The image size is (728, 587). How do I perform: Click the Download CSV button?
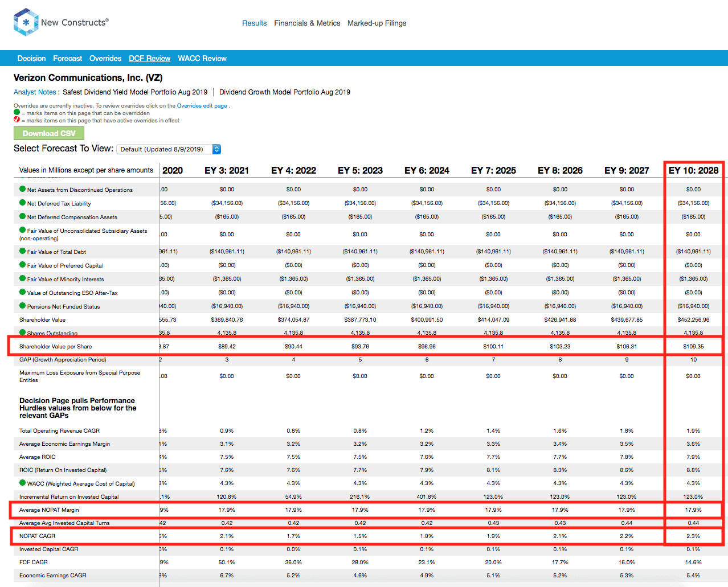(49, 133)
